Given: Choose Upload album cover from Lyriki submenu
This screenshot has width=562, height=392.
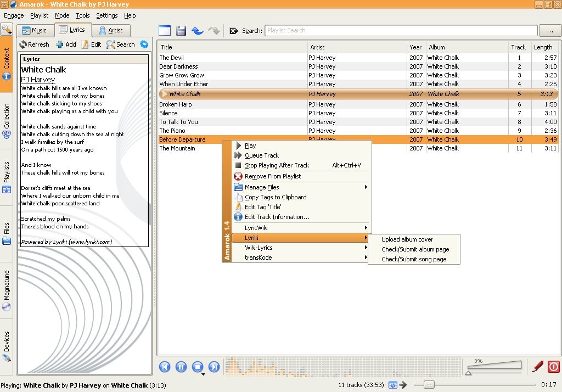Looking at the screenshot, I should click(x=407, y=239).
